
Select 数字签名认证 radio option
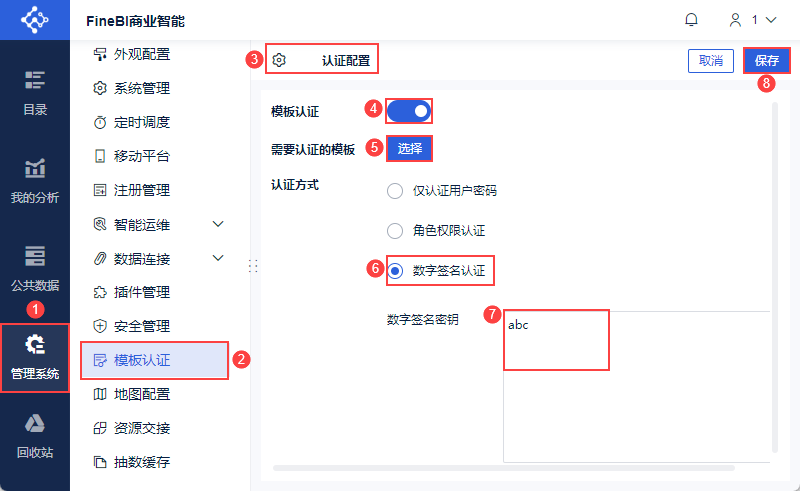[395, 270]
